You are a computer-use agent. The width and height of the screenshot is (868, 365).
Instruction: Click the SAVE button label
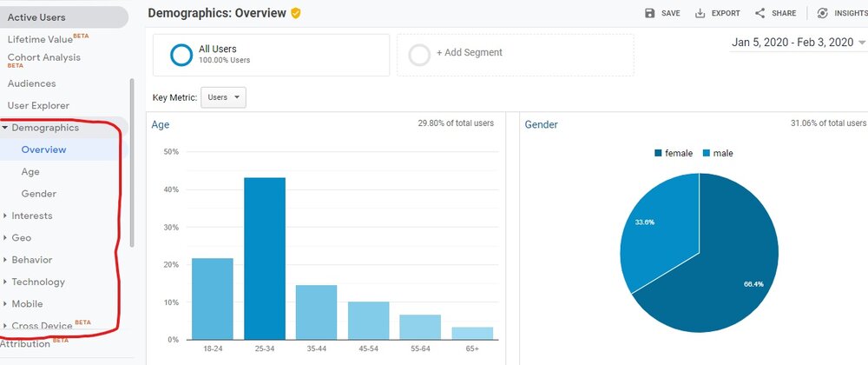(671, 13)
